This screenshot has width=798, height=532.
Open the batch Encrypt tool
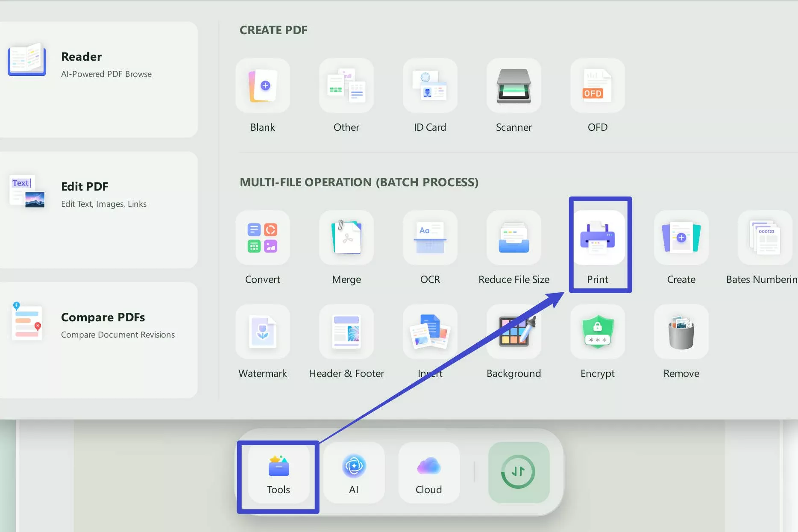(x=598, y=332)
